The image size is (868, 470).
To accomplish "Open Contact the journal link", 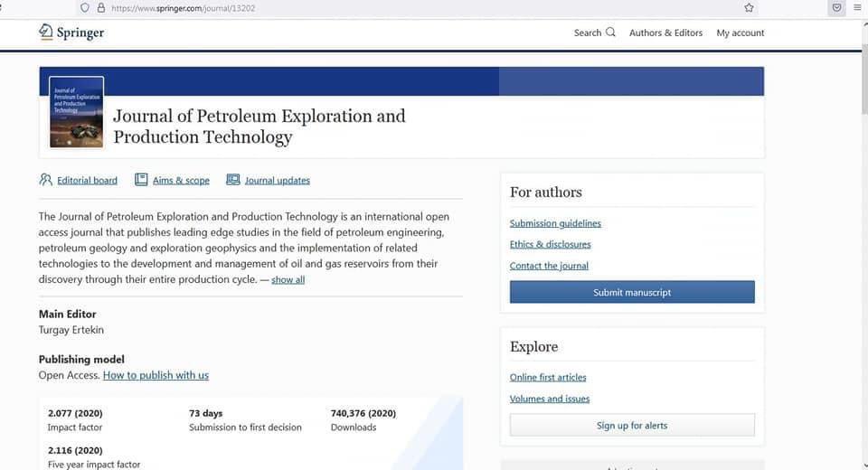I will pyautogui.click(x=549, y=266).
